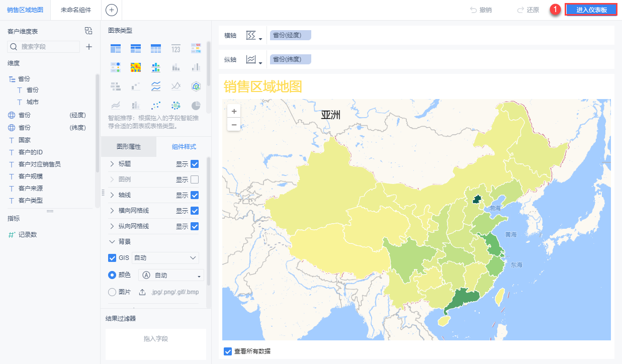Screen dimensions: 622x364
Task: Open the GIS 自动 dropdown
Action: (x=165, y=258)
